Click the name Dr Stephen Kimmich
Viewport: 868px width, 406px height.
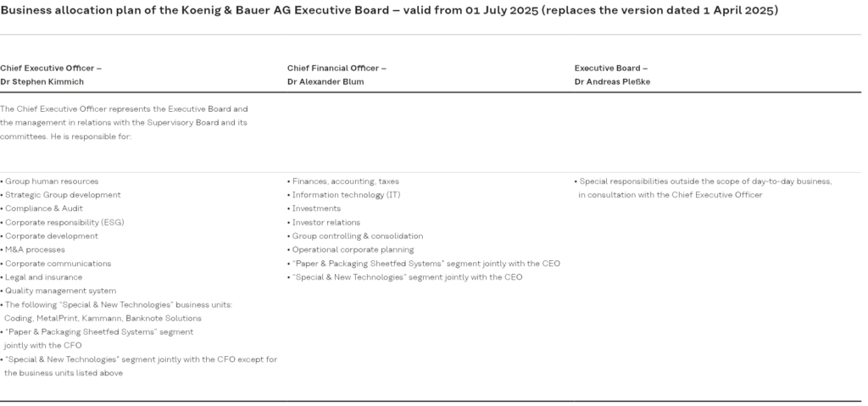(44, 81)
